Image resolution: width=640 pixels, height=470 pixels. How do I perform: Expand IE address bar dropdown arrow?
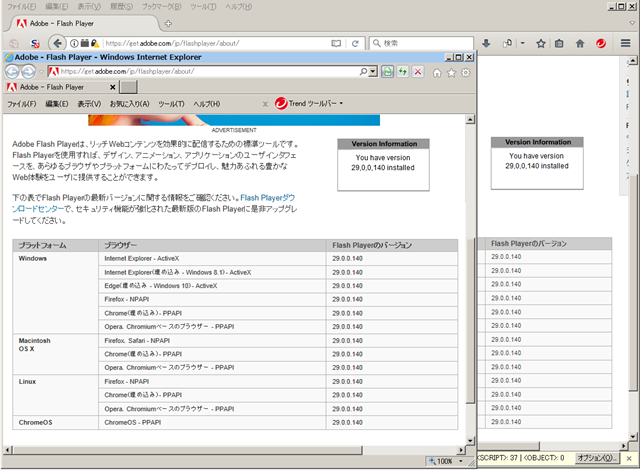tap(373, 72)
